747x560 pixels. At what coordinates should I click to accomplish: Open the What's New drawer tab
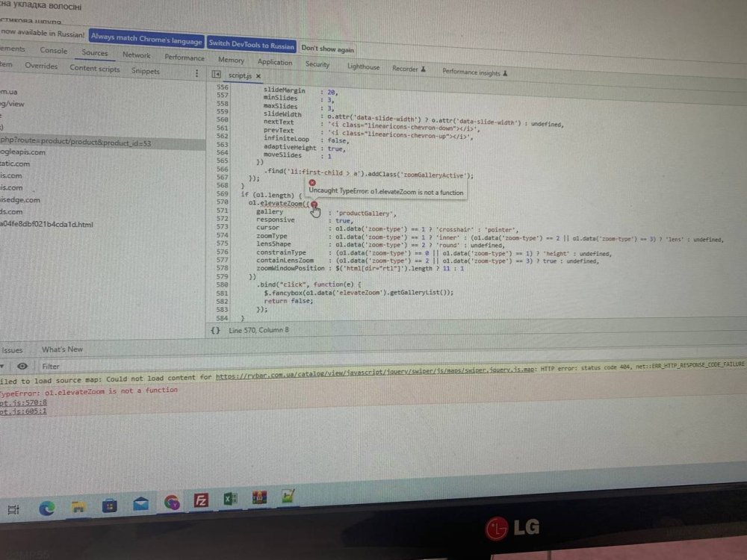click(x=62, y=349)
